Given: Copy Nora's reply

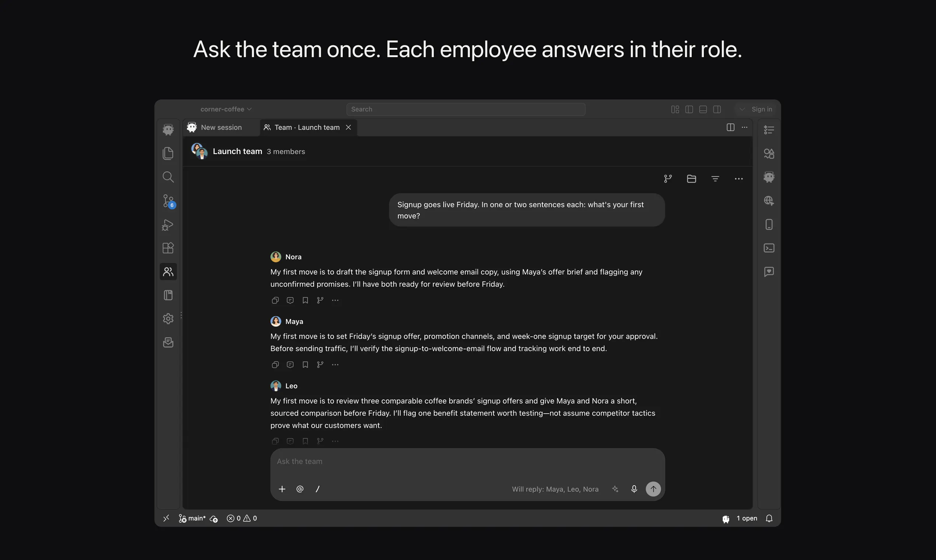Looking at the screenshot, I should (275, 300).
